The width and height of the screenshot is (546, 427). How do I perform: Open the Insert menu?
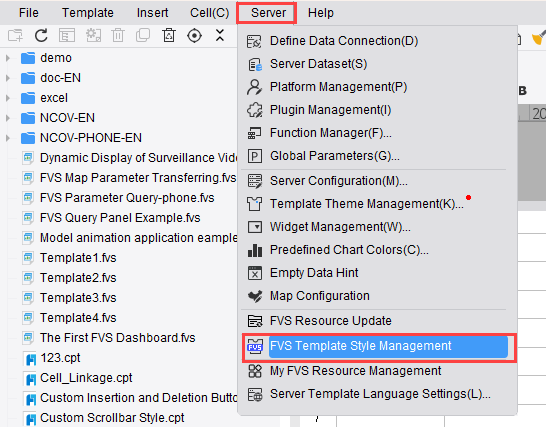152,13
